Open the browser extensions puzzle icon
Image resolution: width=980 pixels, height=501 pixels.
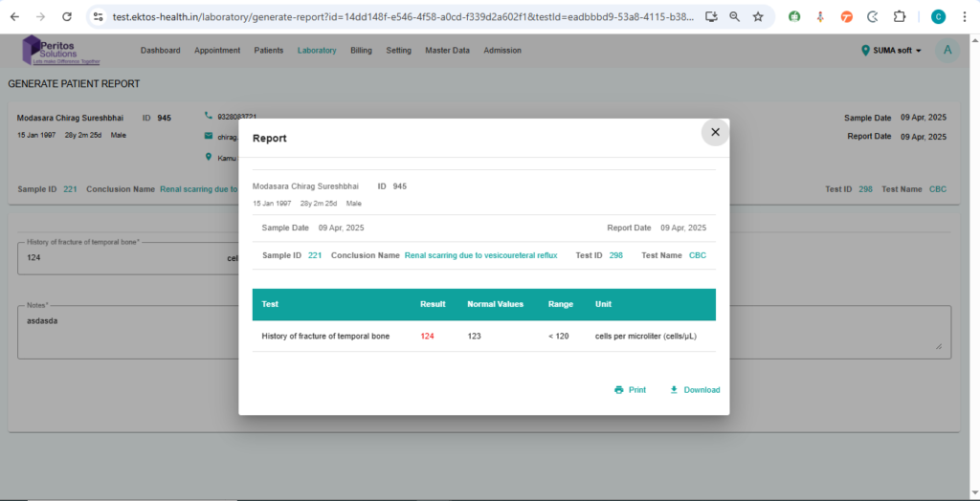pos(900,16)
